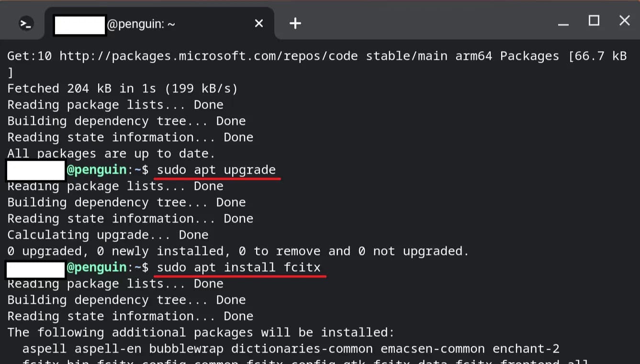Image resolution: width=640 pixels, height=364 pixels.
Task: Click the 0 upgraded summary line
Action: (x=237, y=251)
